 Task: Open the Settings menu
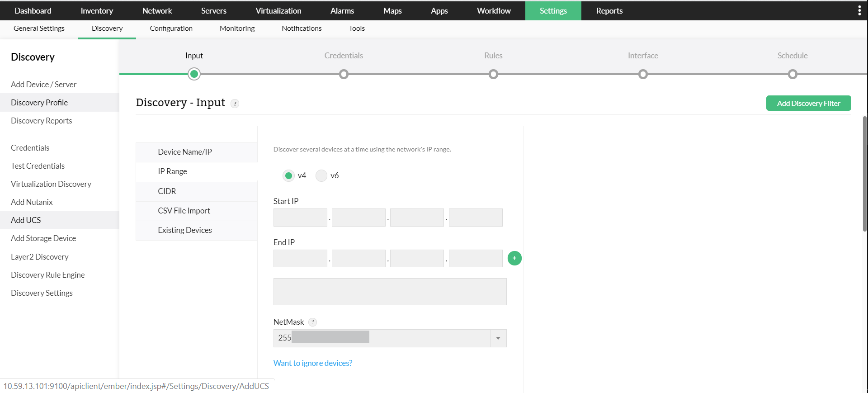553,10
